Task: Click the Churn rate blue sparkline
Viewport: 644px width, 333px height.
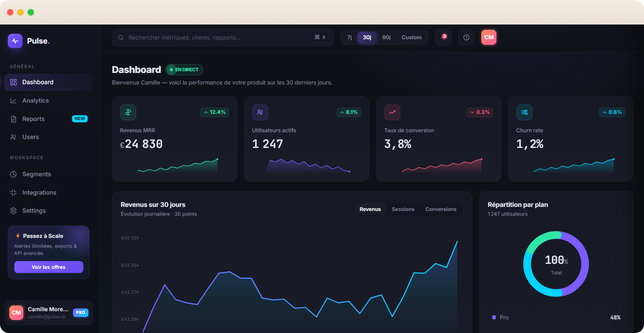Action: point(574,165)
